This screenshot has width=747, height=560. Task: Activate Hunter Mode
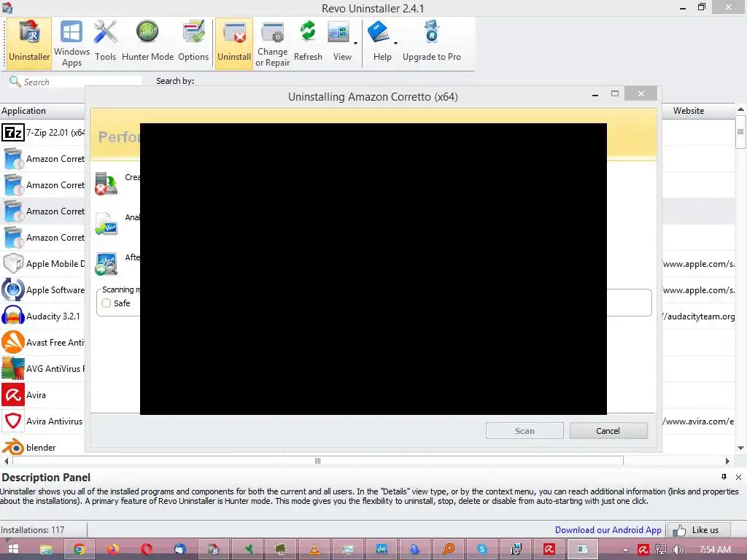click(x=147, y=43)
